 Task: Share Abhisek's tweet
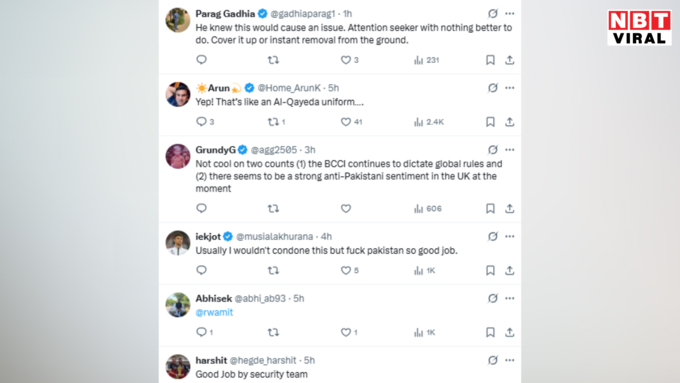(x=510, y=332)
